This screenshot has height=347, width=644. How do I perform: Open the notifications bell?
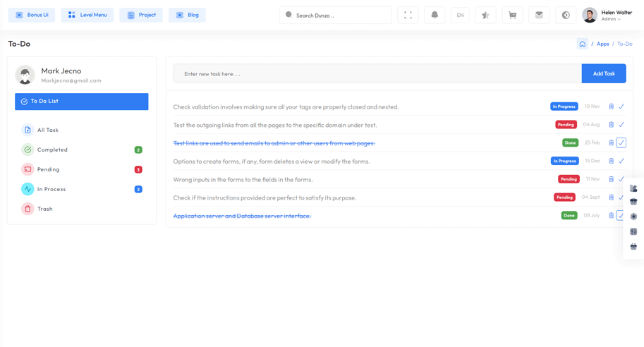click(x=435, y=15)
